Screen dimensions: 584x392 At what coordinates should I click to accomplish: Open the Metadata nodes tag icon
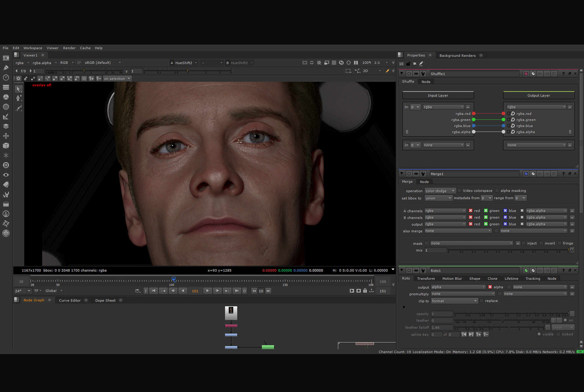(x=6, y=184)
